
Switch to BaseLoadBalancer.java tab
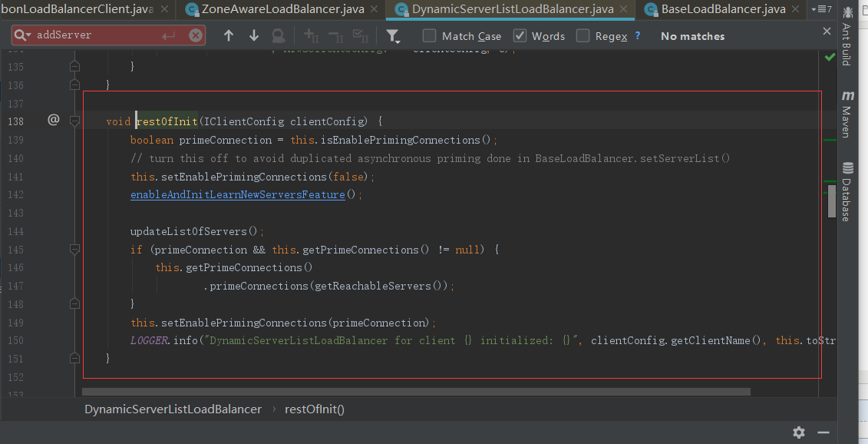pyautogui.click(x=723, y=9)
